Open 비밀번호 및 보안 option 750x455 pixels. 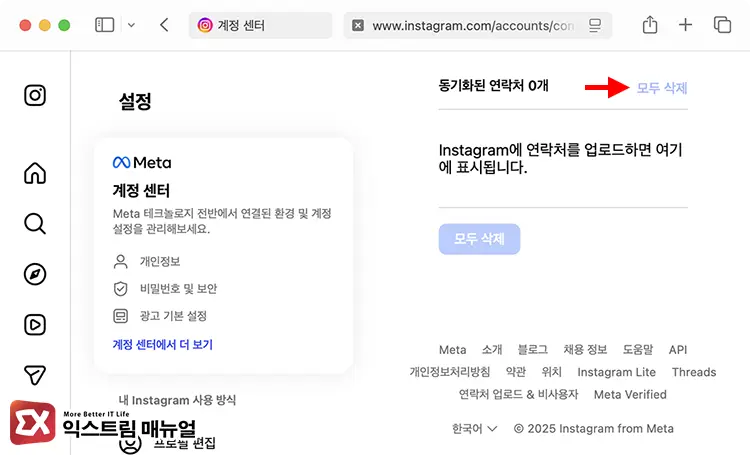coord(178,289)
